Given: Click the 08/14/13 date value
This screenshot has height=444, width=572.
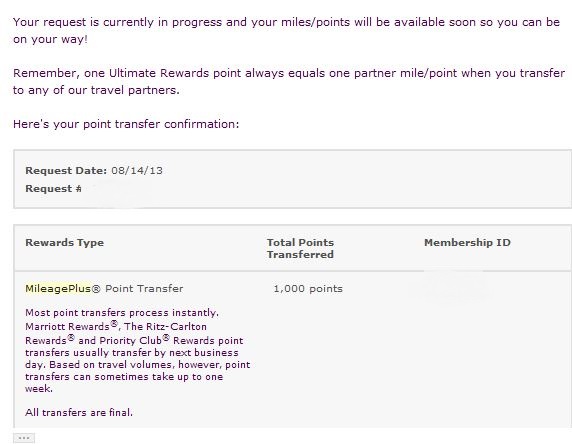Looking at the screenshot, I should coord(137,170).
